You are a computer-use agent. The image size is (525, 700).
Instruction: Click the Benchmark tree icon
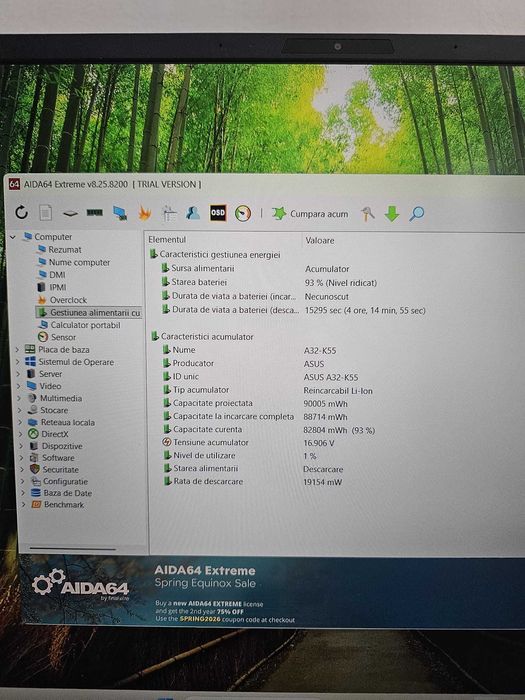[36, 504]
